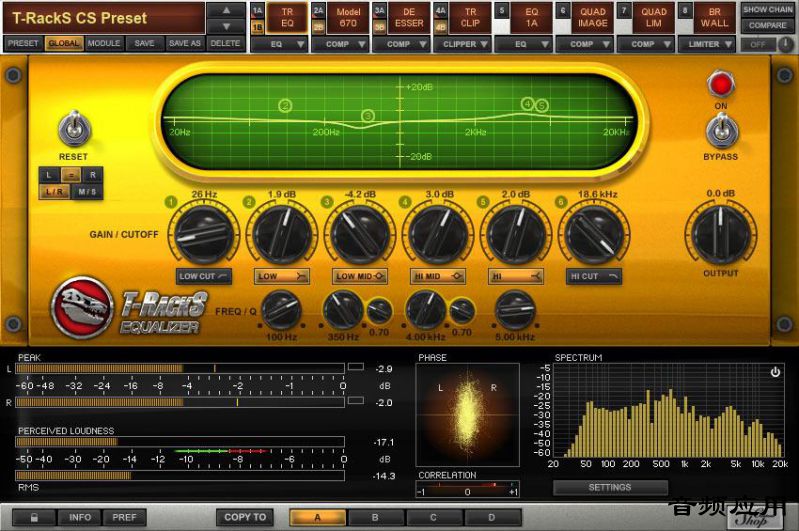This screenshot has height=531, width=799.
Task: Toggle the HI MID band button
Action: 438,276
